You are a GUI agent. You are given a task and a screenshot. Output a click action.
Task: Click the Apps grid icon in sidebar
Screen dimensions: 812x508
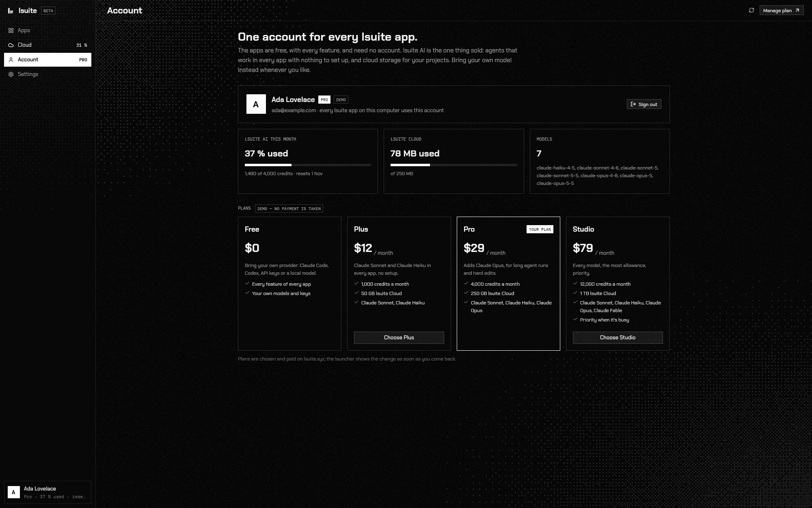click(11, 30)
